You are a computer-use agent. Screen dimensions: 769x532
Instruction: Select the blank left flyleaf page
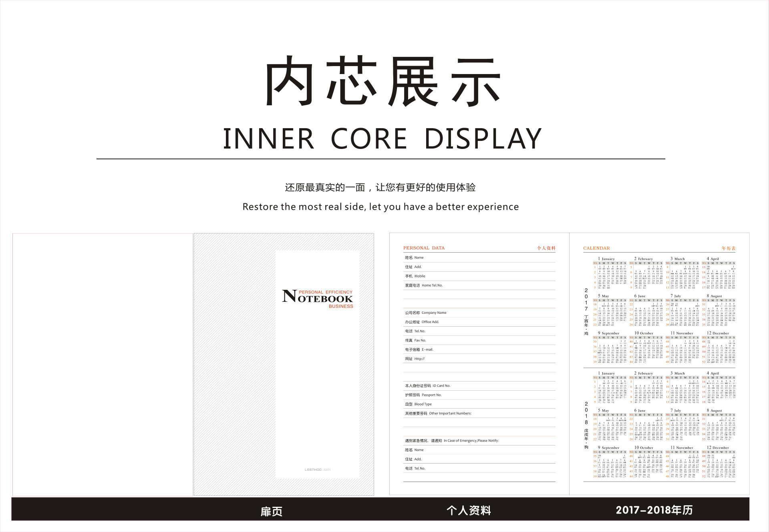pyautogui.click(x=103, y=365)
